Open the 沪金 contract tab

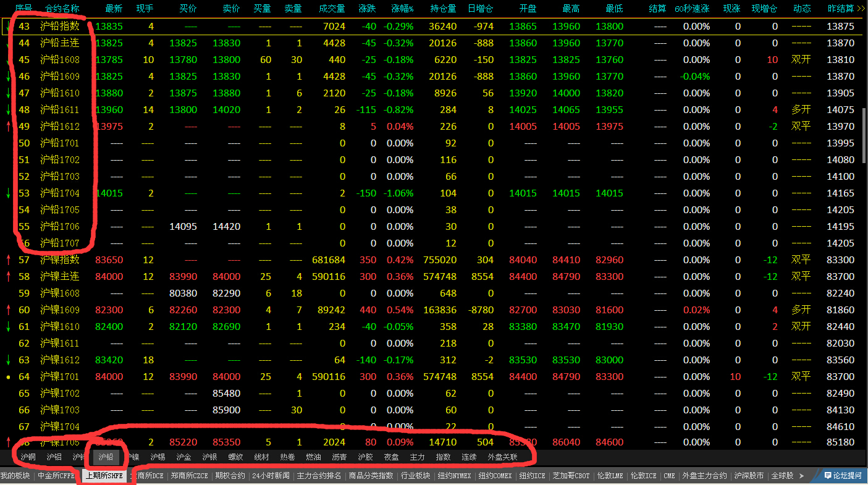tap(183, 457)
